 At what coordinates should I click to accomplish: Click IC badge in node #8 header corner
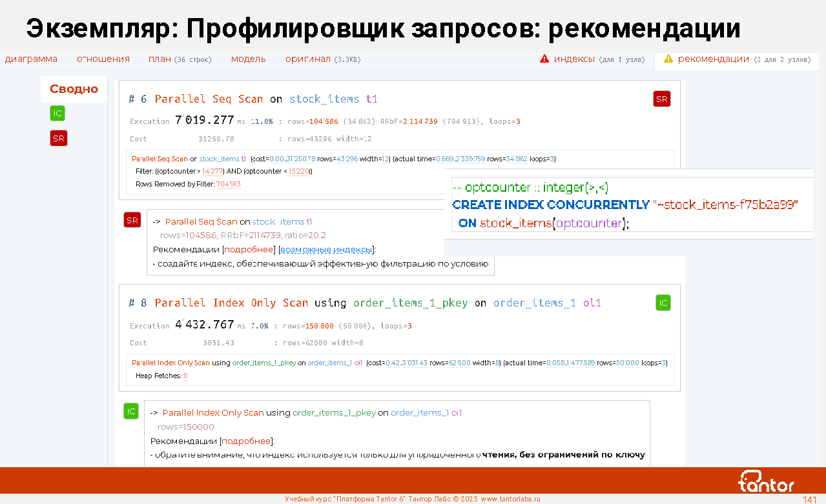tap(663, 303)
